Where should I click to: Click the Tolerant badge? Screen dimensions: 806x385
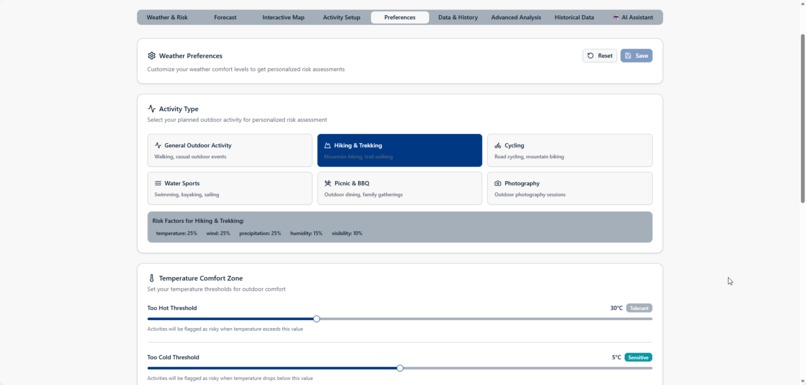tap(639, 308)
